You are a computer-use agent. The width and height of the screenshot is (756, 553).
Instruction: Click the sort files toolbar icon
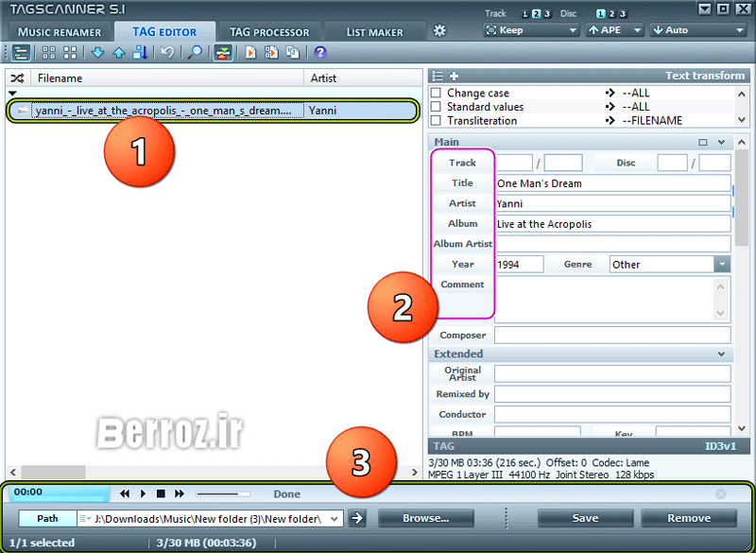tap(140, 53)
